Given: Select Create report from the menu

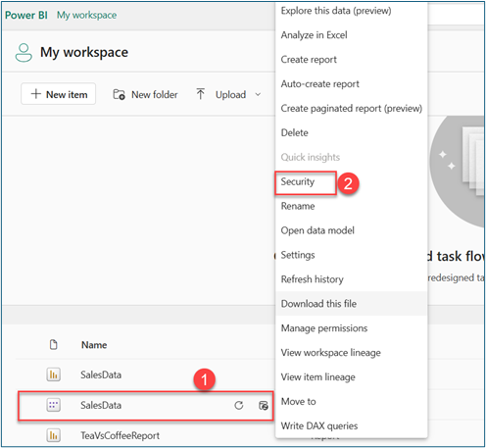Looking at the screenshot, I should [309, 60].
